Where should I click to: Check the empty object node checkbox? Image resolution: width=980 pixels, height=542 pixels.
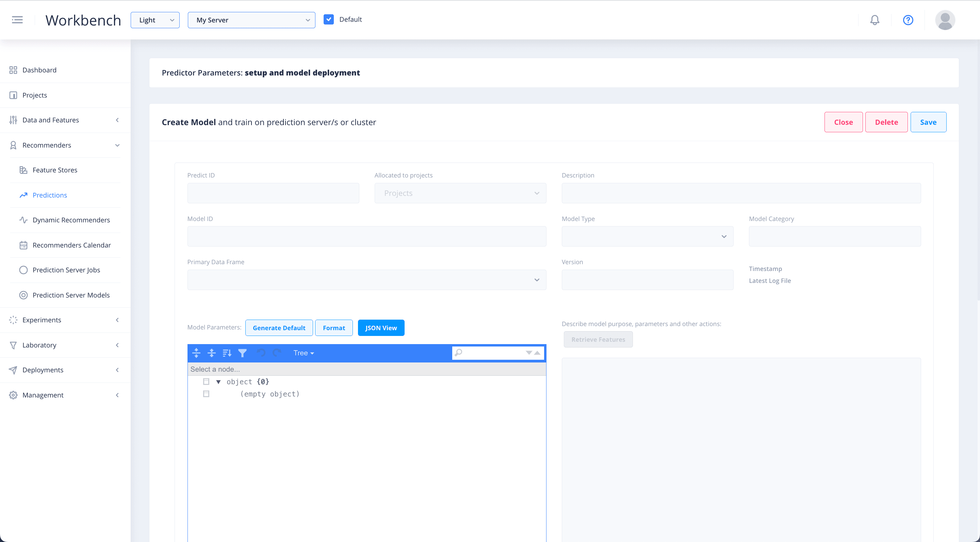[x=206, y=394]
